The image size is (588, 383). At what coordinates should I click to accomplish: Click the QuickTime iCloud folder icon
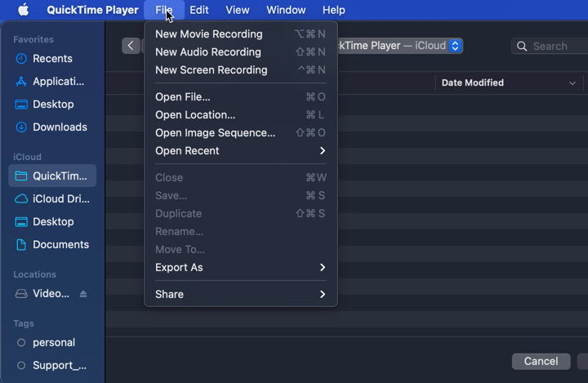pyautogui.click(x=21, y=176)
